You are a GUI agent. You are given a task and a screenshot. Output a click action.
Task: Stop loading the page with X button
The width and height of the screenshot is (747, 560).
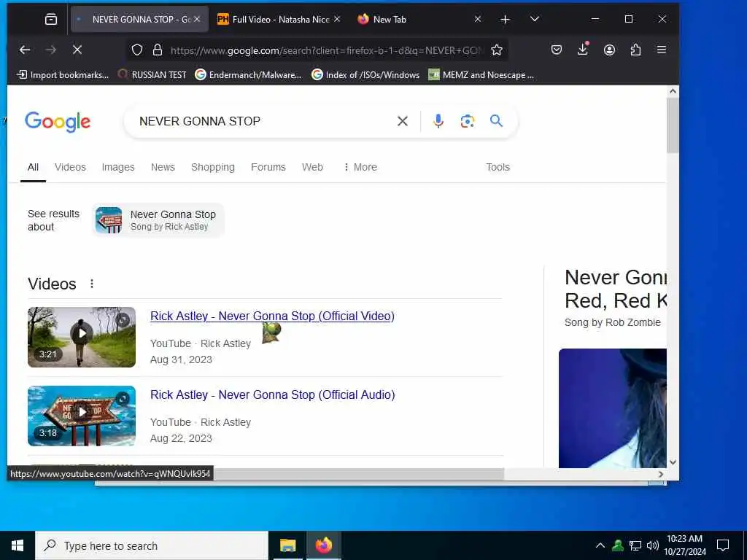click(77, 50)
